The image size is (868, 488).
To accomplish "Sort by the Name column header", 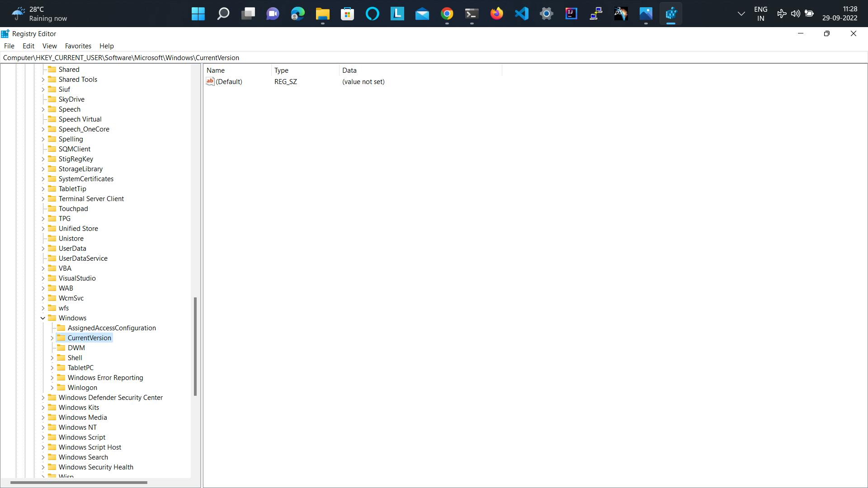I will pyautogui.click(x=237, y=70).
